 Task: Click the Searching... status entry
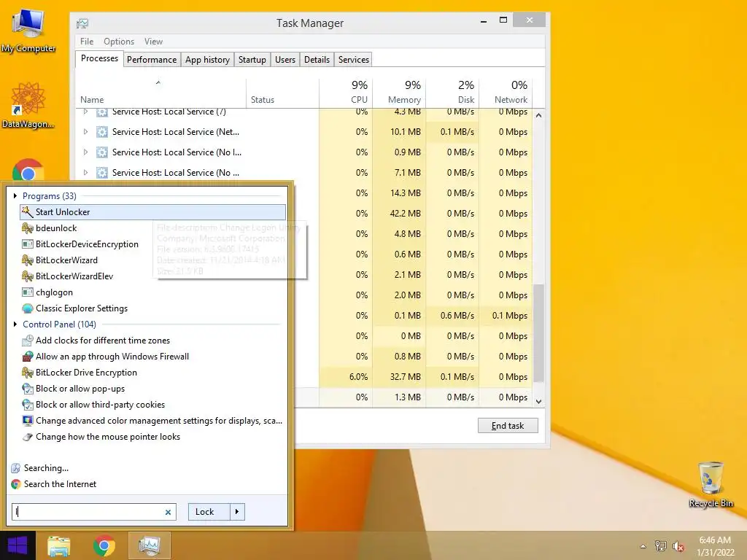click(40, 468)
